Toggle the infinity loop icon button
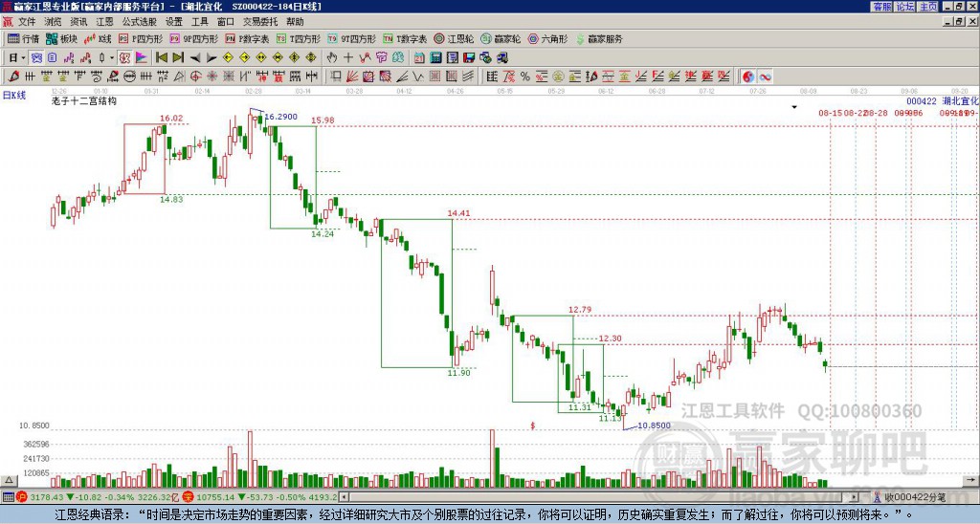The width and height of the screenshot is (980, 524). (x=765, y=76)
